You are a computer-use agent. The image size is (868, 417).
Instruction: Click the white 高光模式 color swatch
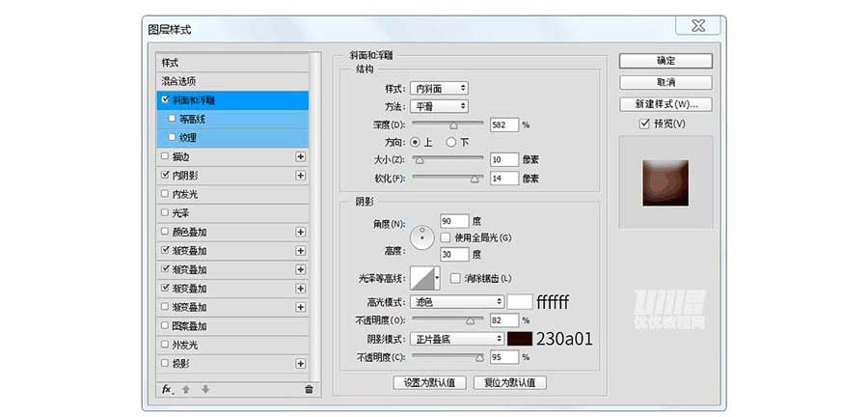[521, 302]
